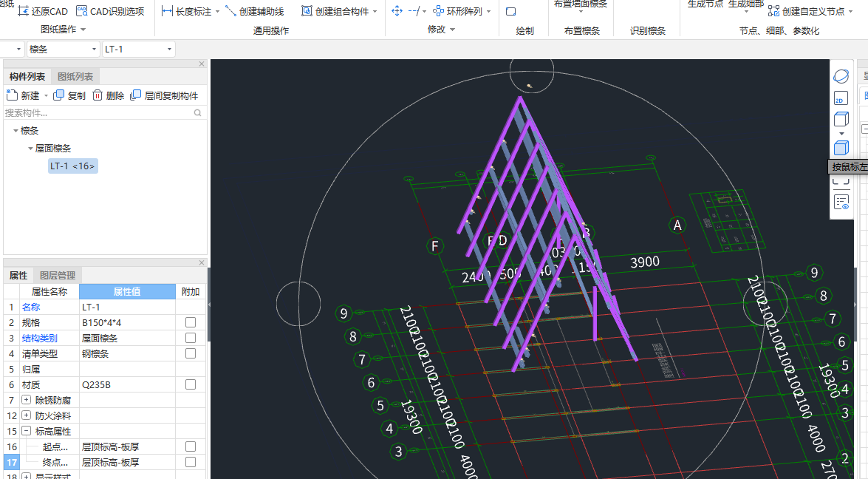Close the 属性 properties panel

coord(202,262)
